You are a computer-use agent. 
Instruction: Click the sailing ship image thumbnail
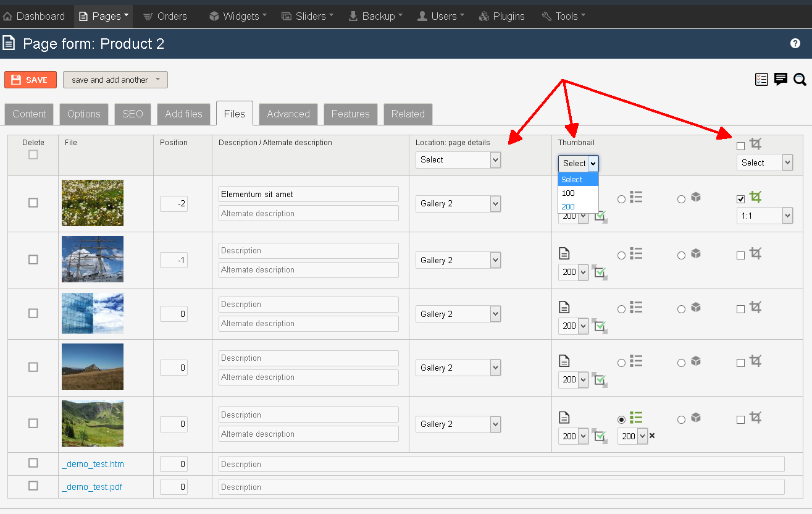(93, 259)
